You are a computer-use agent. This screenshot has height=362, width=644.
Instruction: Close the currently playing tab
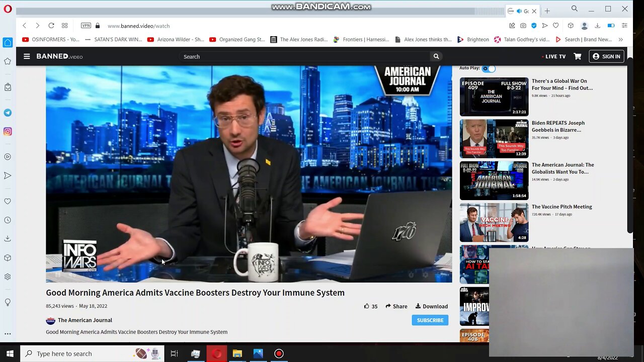534,11
